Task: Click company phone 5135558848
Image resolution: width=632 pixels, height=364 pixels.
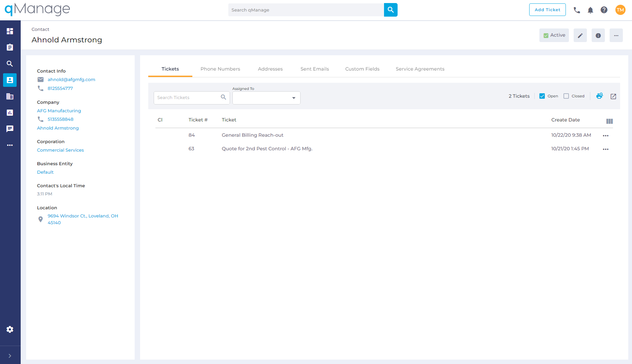Action: point(60,119)
